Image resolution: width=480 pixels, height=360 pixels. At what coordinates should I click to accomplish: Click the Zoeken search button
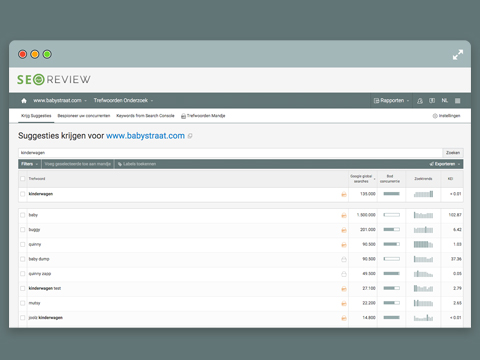[453, 153]
